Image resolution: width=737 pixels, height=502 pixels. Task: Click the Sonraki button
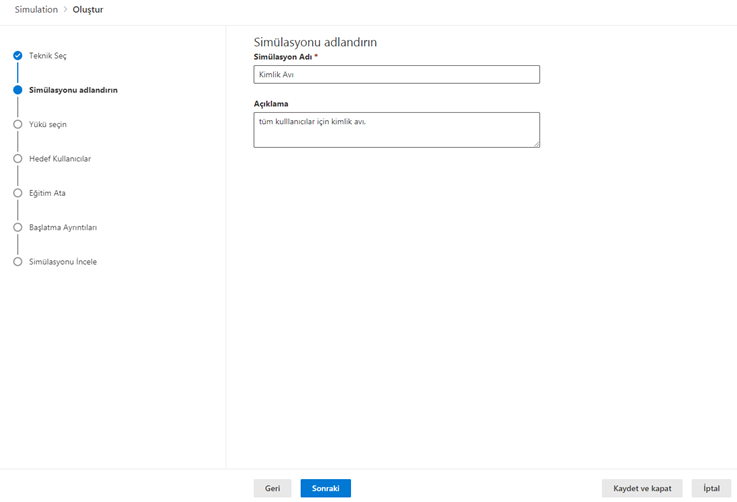(326, 488)
